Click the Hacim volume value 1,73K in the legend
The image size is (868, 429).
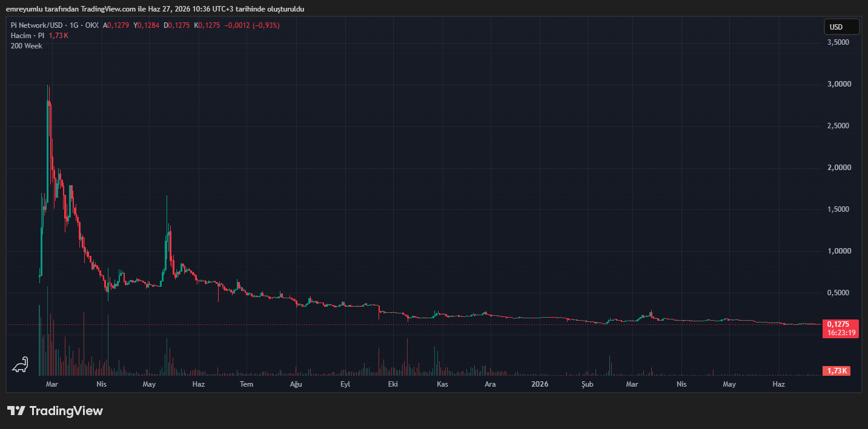[58, 36]
